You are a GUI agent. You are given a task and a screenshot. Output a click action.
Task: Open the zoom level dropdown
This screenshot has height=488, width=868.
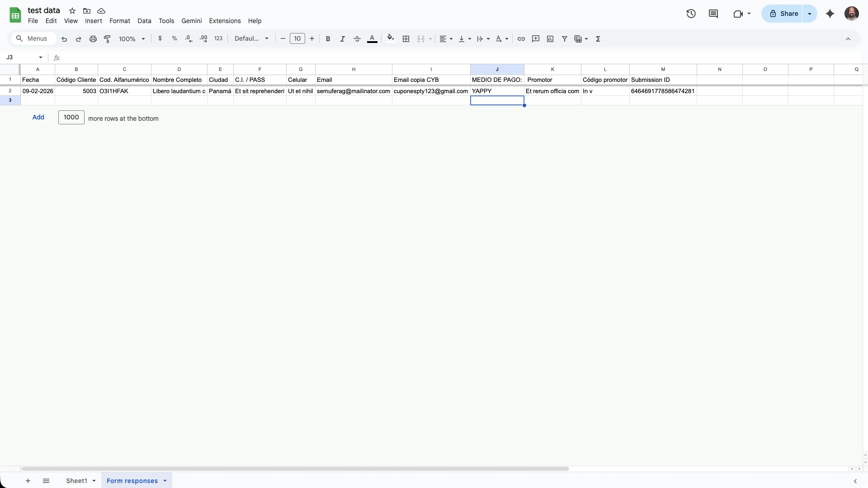pyautogui.click(x=131, y=38)
